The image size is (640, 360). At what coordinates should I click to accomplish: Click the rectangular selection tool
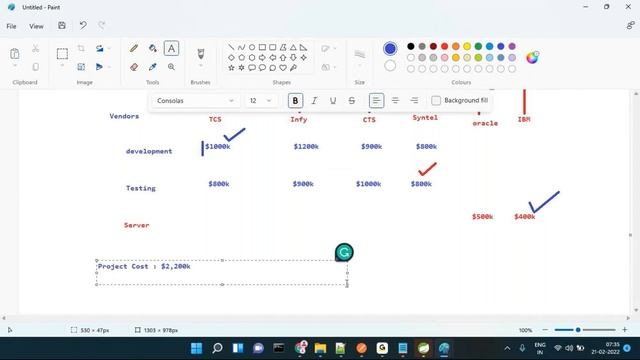click(62, 53)
